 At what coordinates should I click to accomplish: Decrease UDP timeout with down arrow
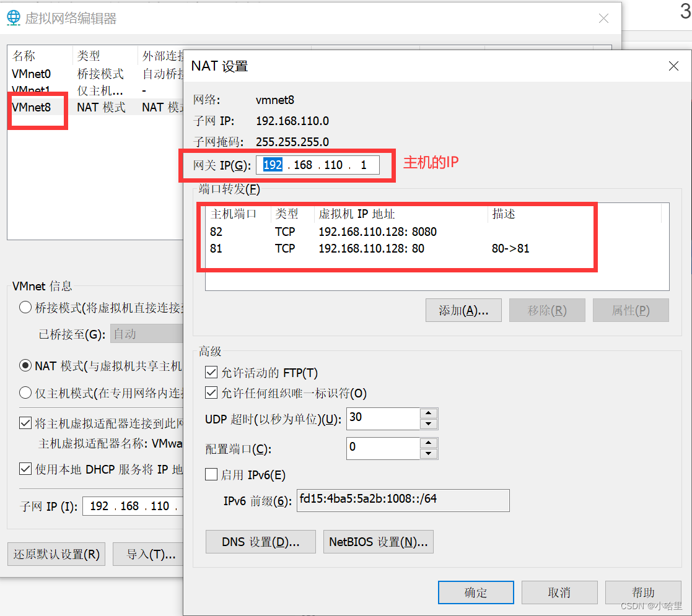point(429,424)
